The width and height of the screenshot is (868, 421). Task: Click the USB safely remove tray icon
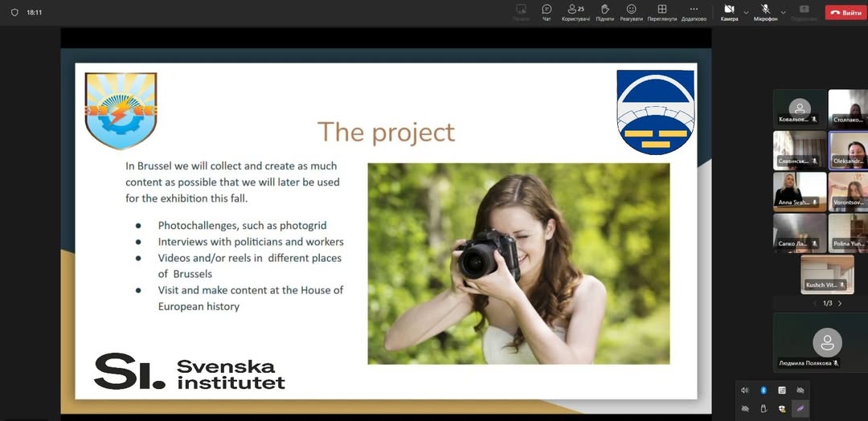click(x=764, y=408)
